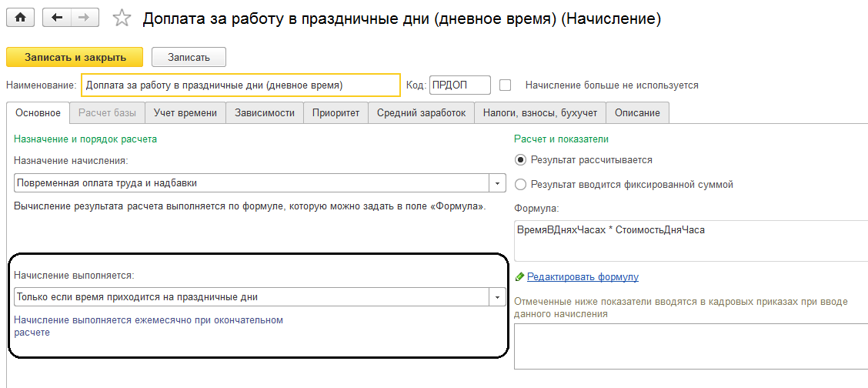Click the Home icon button

tap(21, 18)
